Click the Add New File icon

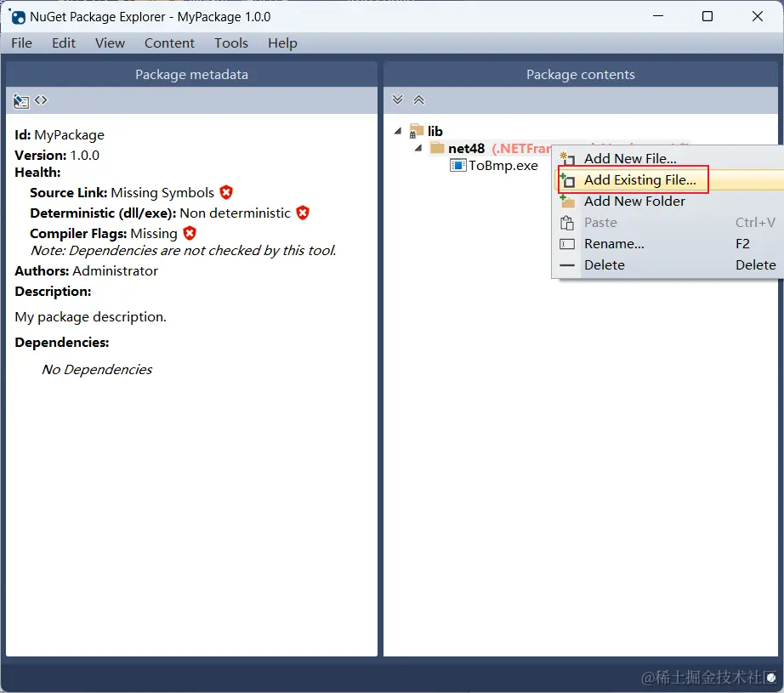567,158
